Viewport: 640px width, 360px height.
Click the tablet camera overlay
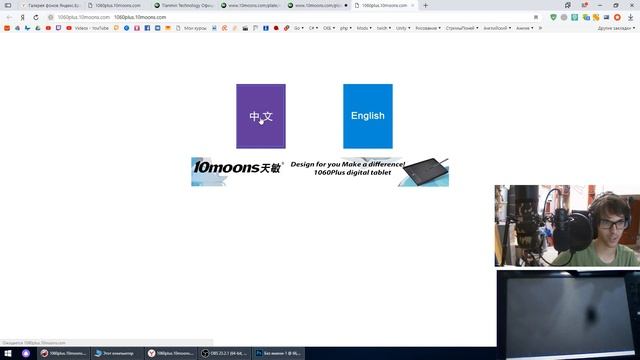[x=568, y=315]
